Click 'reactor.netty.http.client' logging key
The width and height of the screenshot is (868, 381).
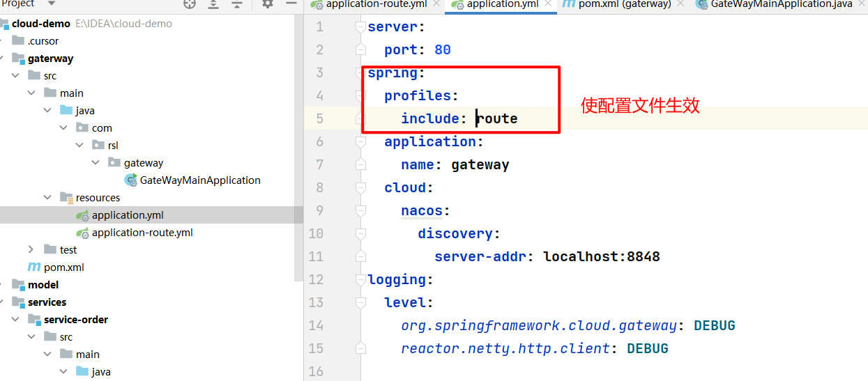click(505, 349)
